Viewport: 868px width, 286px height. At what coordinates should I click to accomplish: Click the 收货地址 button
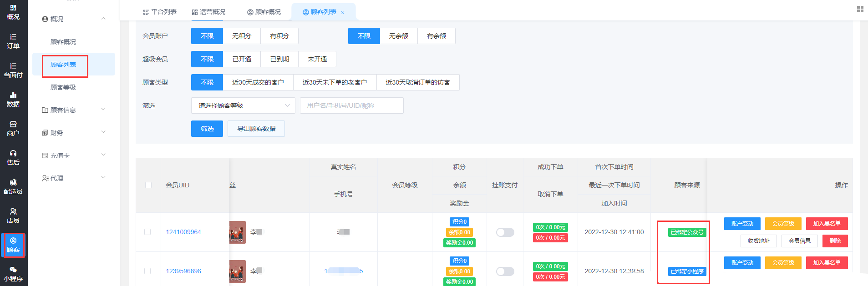[x=759, y=241]
